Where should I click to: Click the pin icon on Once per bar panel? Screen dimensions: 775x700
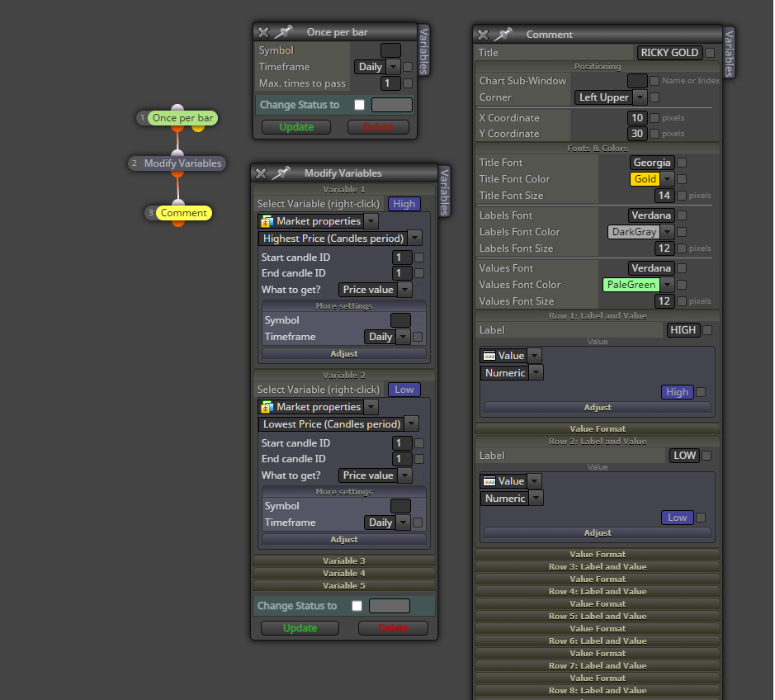click(283, 32)
